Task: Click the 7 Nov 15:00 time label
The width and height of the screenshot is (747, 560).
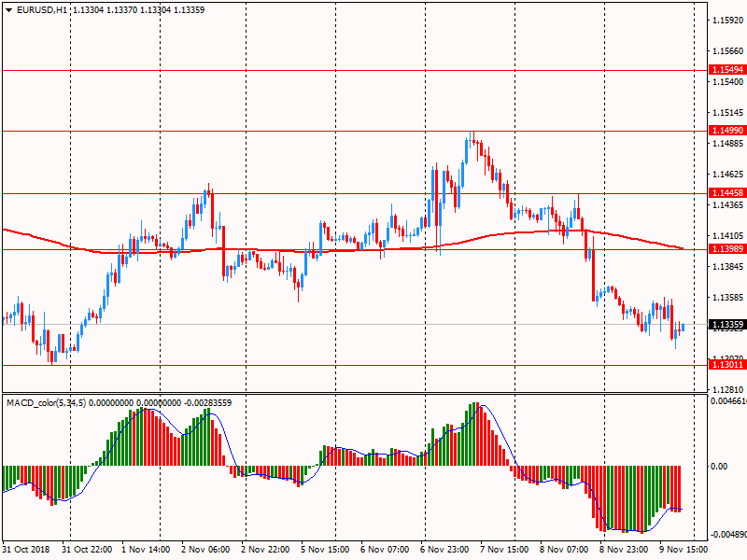Action: (x=504, y=550)
